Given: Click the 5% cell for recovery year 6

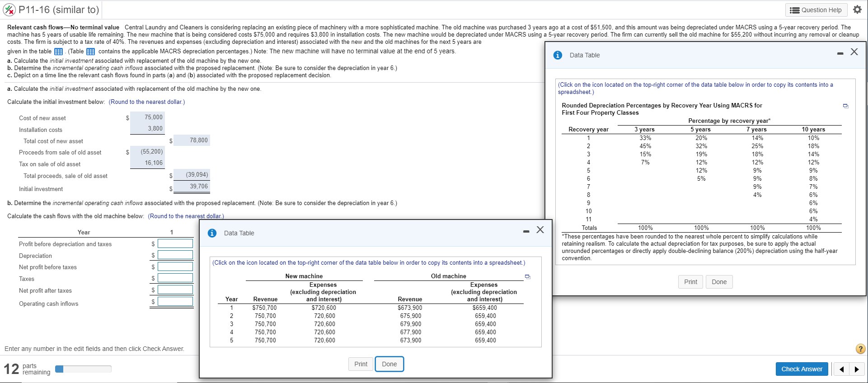Looking at the screenshot, I should click(x=701, y=178).
